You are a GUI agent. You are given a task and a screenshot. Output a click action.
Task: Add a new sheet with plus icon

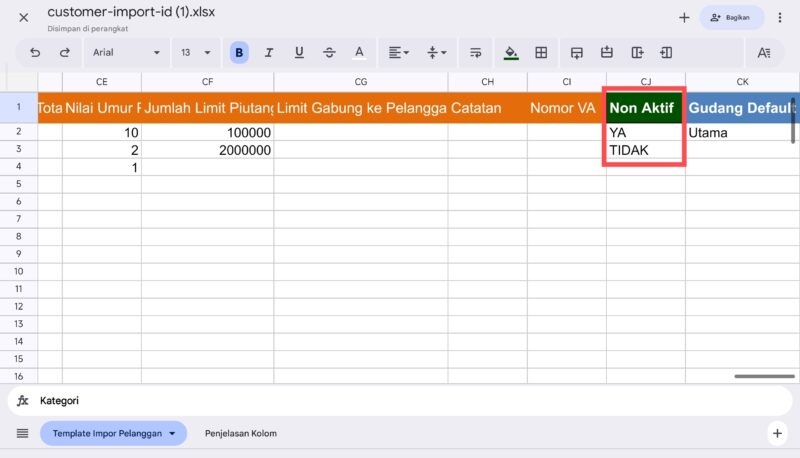tap(777, 433)
